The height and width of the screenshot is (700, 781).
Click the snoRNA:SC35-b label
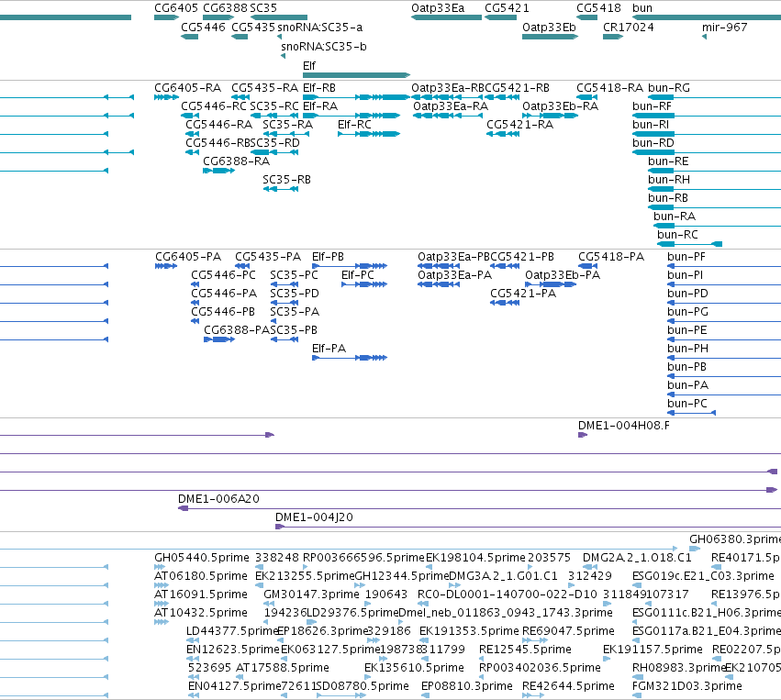coord(324,46)
